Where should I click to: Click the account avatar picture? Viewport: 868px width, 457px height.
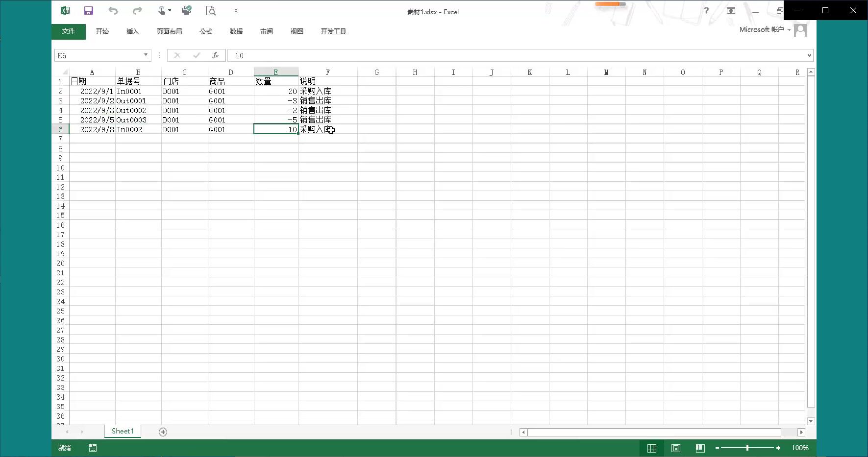point(800,30)
